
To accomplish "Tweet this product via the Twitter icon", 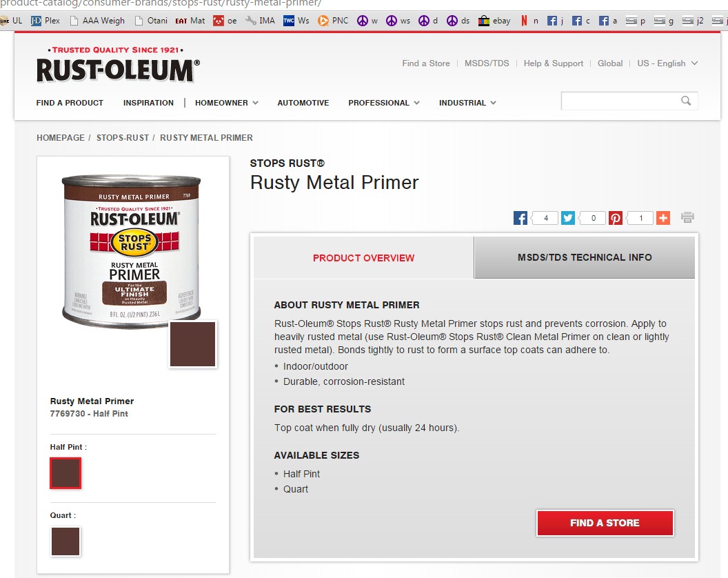I will click(x=567, y=218).
